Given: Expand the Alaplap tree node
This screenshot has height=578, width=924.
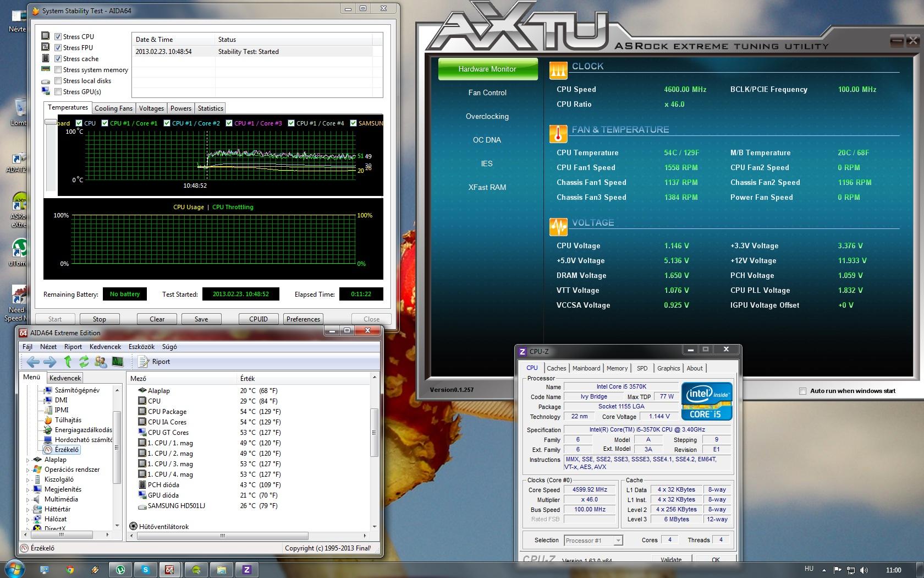Looking at the screenshot, I should [x=28, y=460].
